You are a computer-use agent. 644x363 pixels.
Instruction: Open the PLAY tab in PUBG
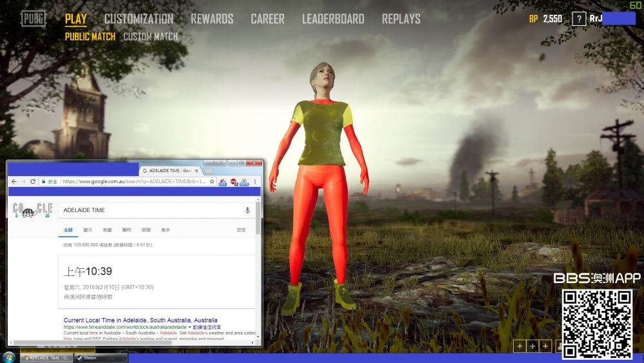pos(75,19)
